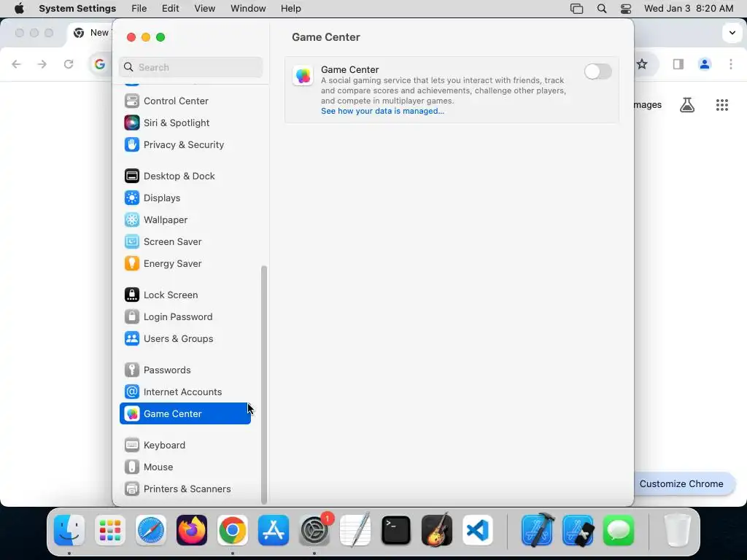
Task: Click the sidebar scrollbar
Action: pyautogui.click(x=264, y=385)
